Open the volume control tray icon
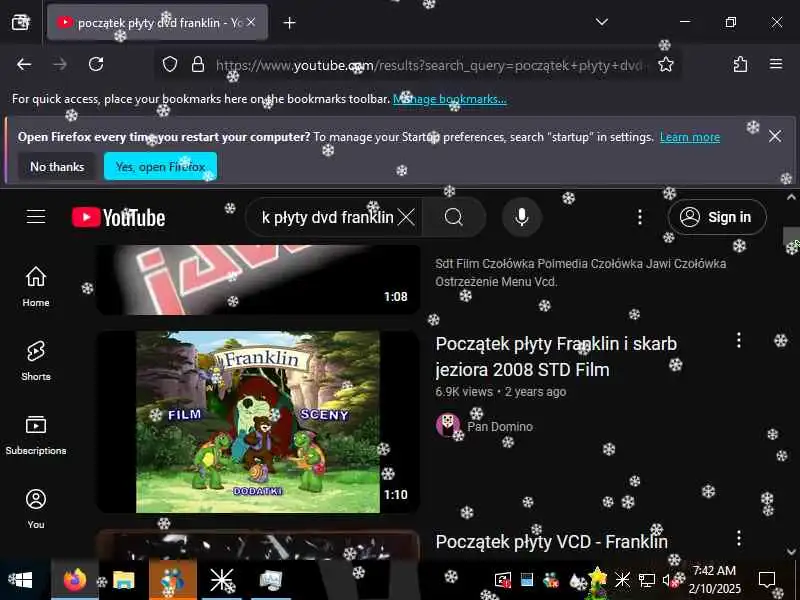This screenshot has height=600, width=800. pyautogui.click(x=667, y=580)
